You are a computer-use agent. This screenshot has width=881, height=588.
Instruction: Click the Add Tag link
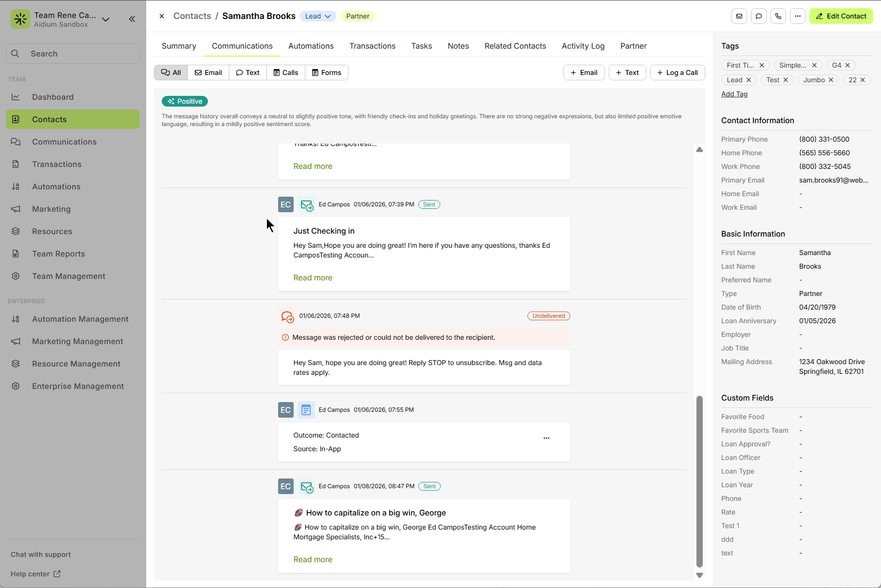click(734, 94)
